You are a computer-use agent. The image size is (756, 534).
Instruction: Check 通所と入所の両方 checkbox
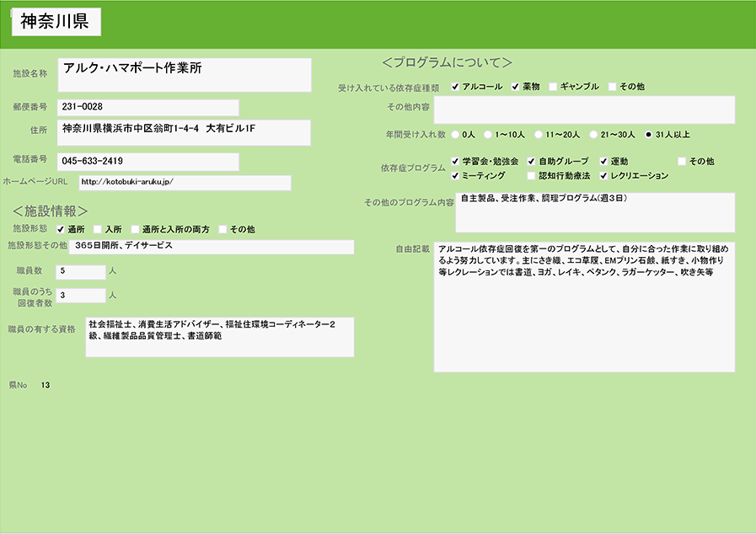(x=135, y=229)
